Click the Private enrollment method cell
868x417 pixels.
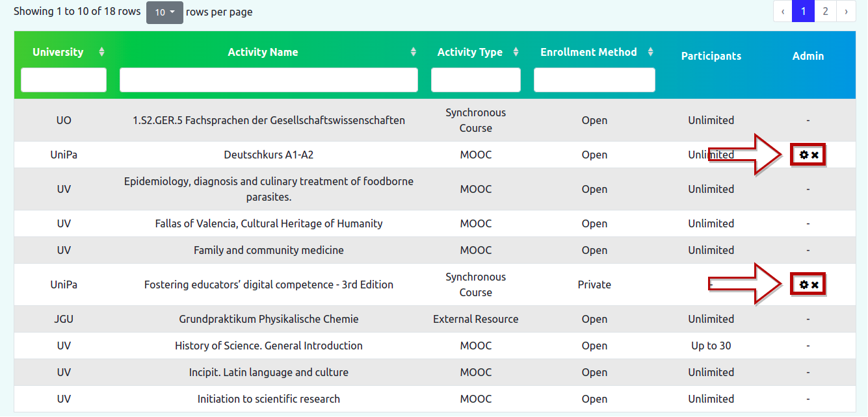click(x=594, y=284)
